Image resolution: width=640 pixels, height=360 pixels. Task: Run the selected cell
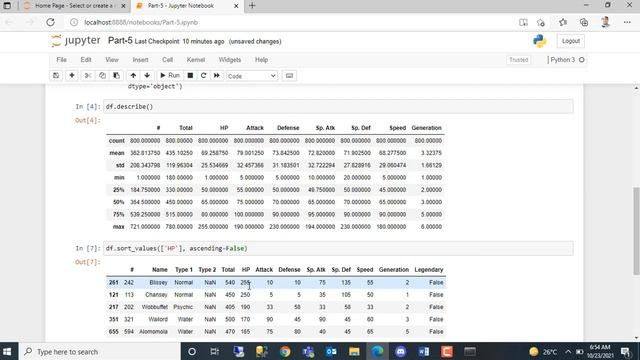[170, 76]
